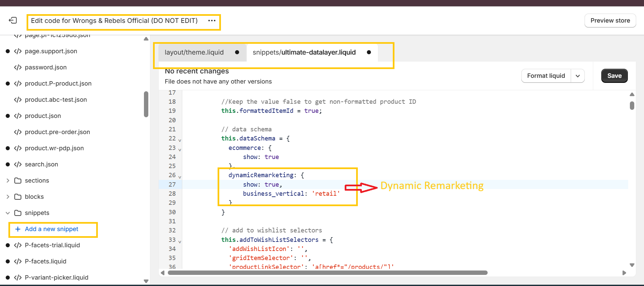644x286 pixels.
Task: Click line number 30 in gutter
Action: [x=172, y=212]
